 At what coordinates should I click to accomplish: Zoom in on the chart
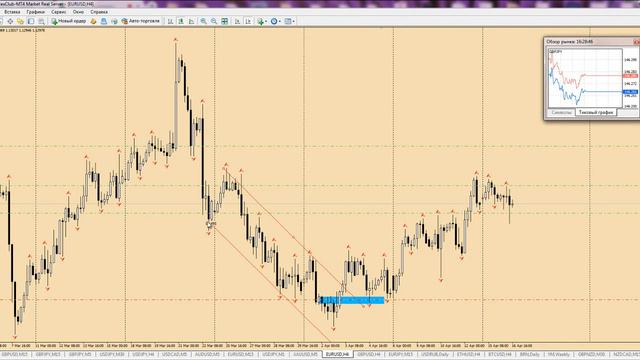pos(203,21)
